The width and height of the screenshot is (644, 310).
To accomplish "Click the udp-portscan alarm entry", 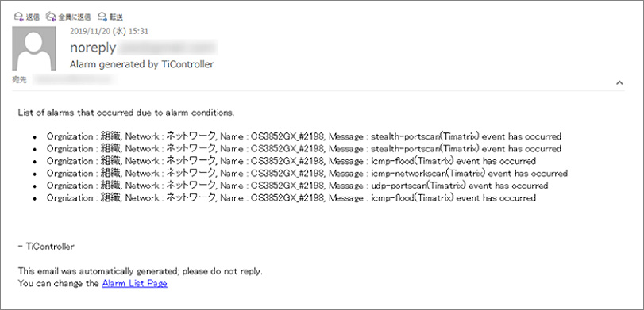I will (x=297, y=186).
